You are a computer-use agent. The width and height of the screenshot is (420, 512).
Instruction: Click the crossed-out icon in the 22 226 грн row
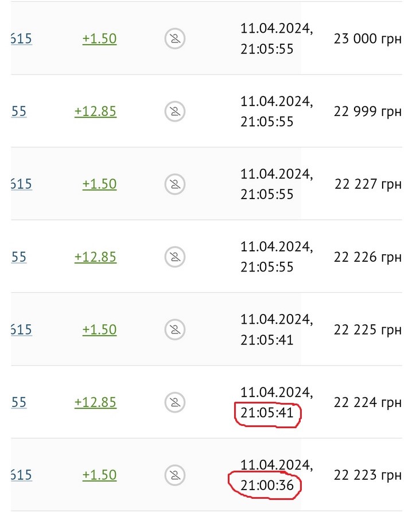pyautogui.click(x=174, y=257)
